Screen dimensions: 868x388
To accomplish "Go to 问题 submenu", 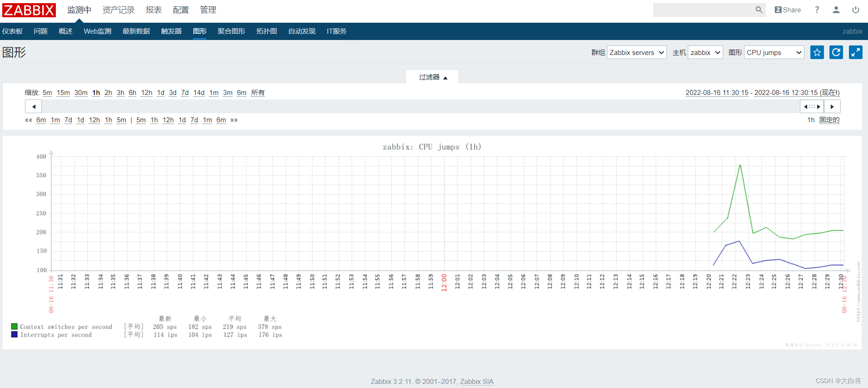I will pyautogui.click(x=40, y=31).
